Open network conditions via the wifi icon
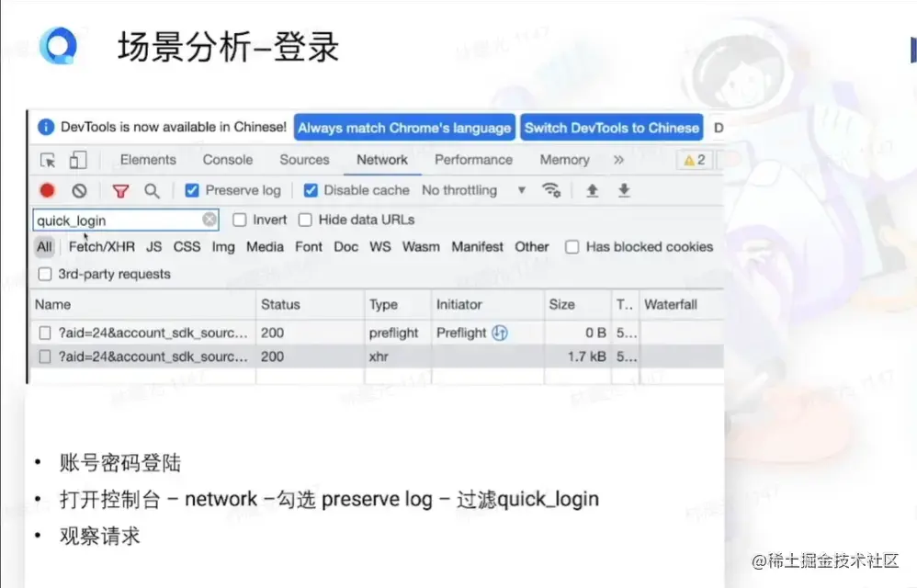Screen dimensions: 917x588 point(551,190)
